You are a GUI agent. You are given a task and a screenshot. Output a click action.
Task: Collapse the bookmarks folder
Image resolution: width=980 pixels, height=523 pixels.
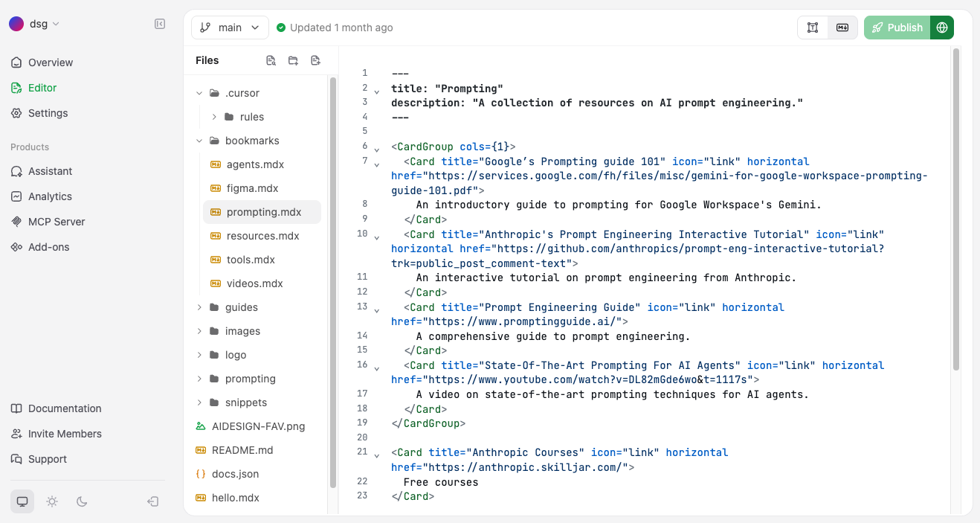199,141
